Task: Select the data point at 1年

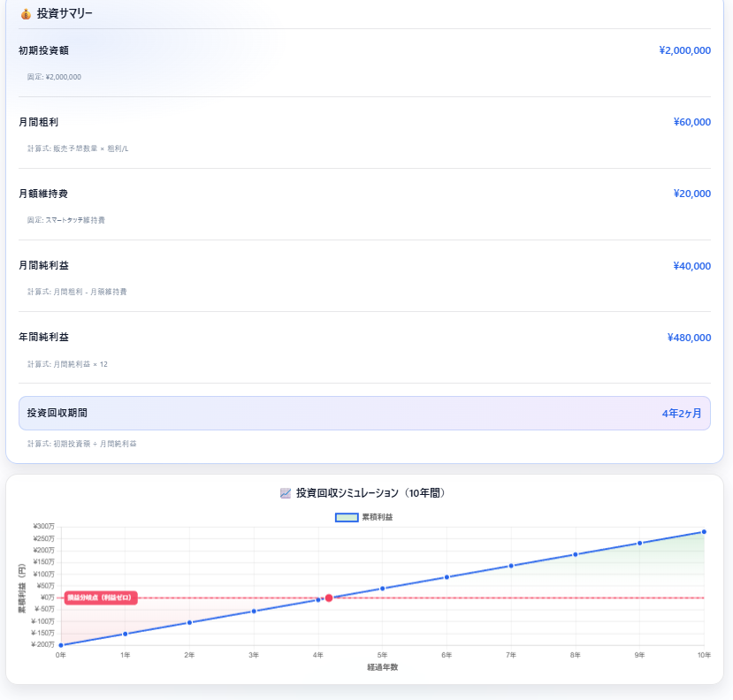Action: [x=126, y=634]
